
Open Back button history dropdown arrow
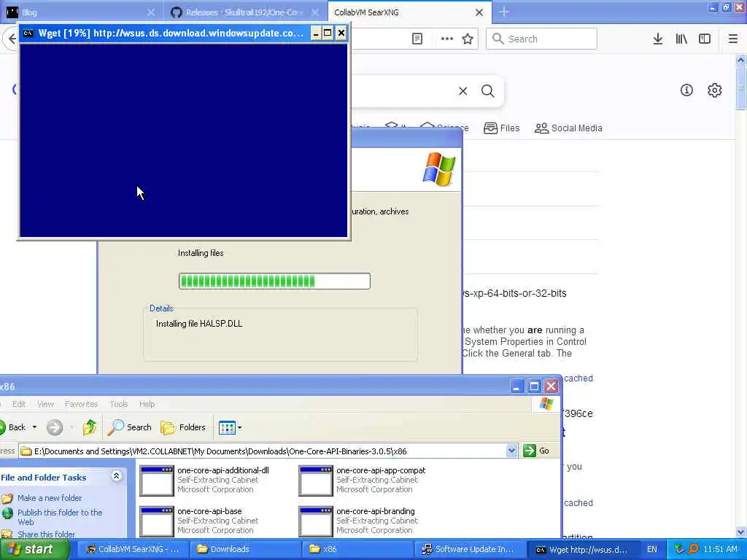[x=34, y=427]
